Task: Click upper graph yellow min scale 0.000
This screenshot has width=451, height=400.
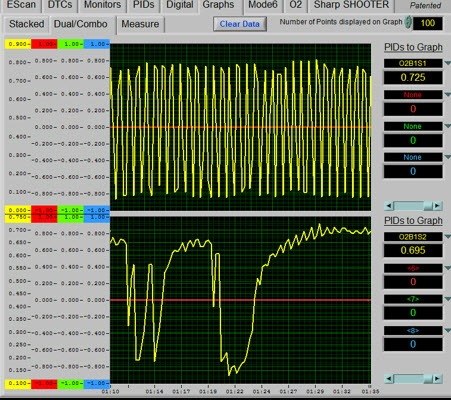Action: (x=18, y=210)
